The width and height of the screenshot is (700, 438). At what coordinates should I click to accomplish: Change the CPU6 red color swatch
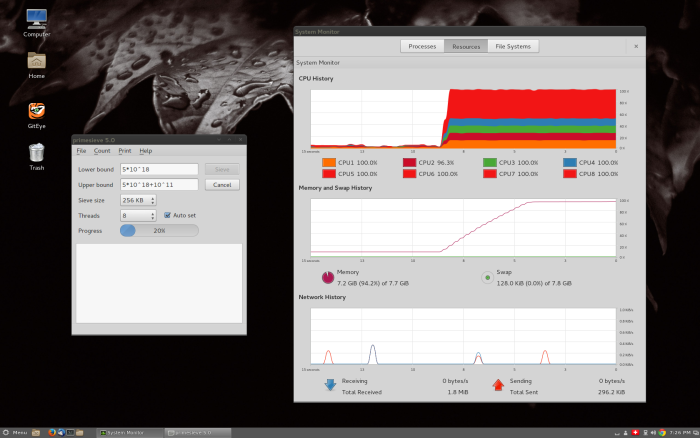click(409, 174)
